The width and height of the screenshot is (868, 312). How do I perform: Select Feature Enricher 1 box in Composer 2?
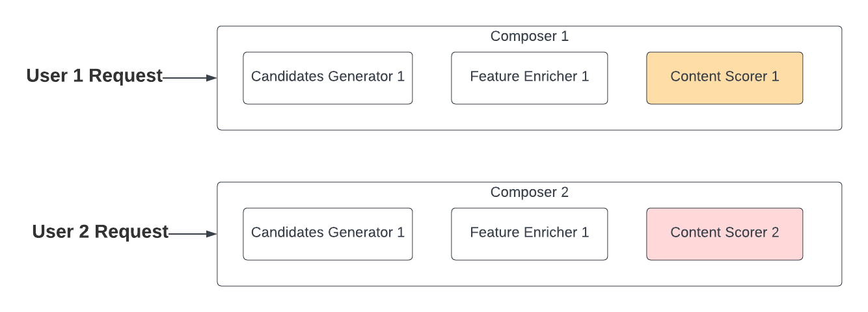pos(529,234)
